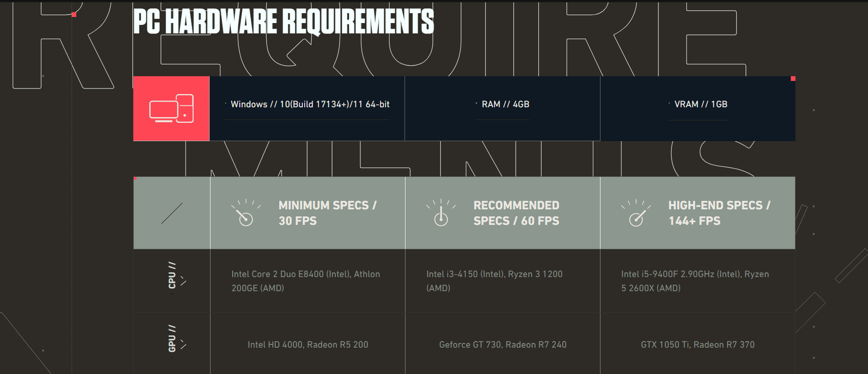
Task: Click the Windows 10/11 64-bit requirement text
Action: coord(310,104)
